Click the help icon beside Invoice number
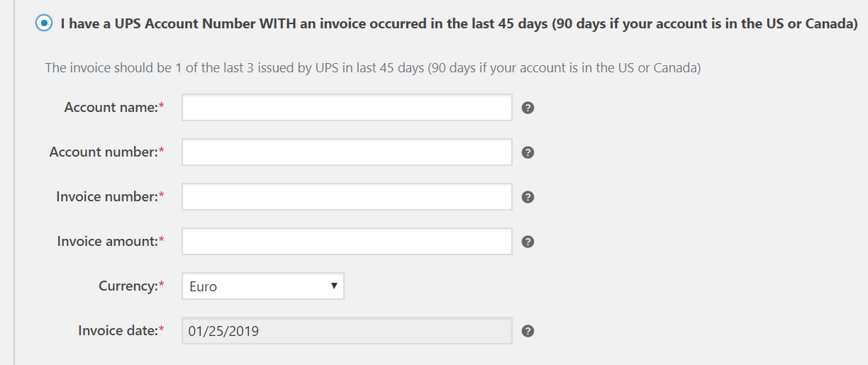This screenshot has height=365, width=868. click(x=528, y=197)
